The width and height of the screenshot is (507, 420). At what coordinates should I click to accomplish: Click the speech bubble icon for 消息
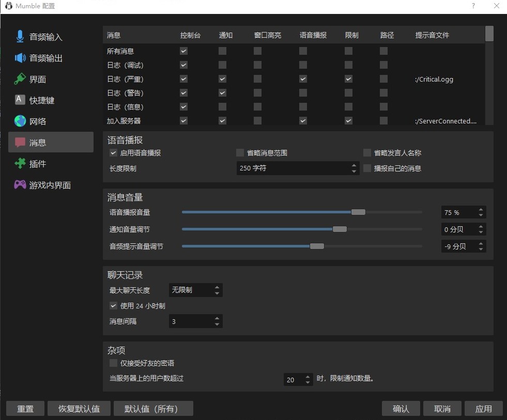pos(20,143)
